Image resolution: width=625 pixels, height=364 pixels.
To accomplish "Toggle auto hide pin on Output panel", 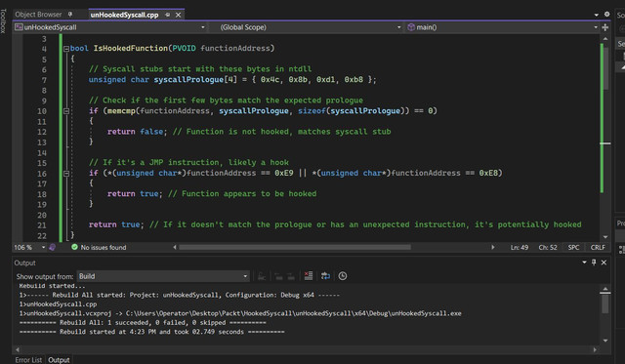I will (594, 263).
